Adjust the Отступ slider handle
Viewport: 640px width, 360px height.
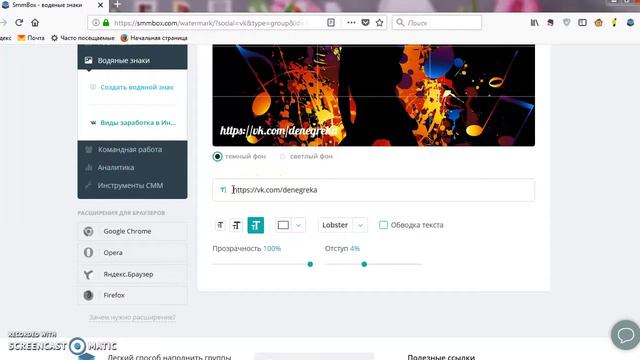364,264
